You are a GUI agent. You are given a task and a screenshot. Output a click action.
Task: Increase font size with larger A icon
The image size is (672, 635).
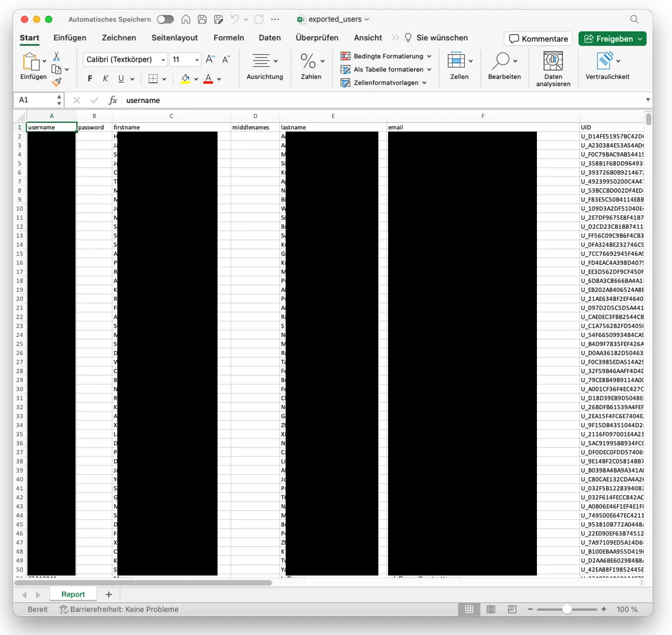(x=210, y=59)
